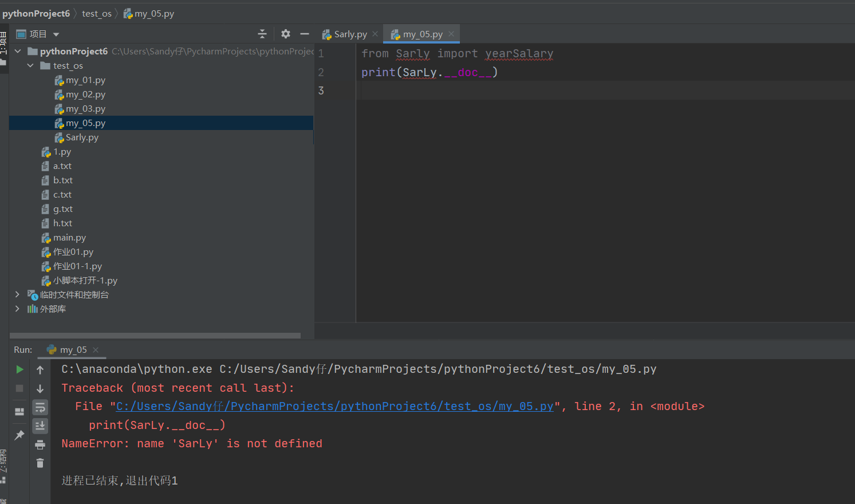Select g.txt file
The height and width of the screenshot is (504, 855).
(62, 209)
